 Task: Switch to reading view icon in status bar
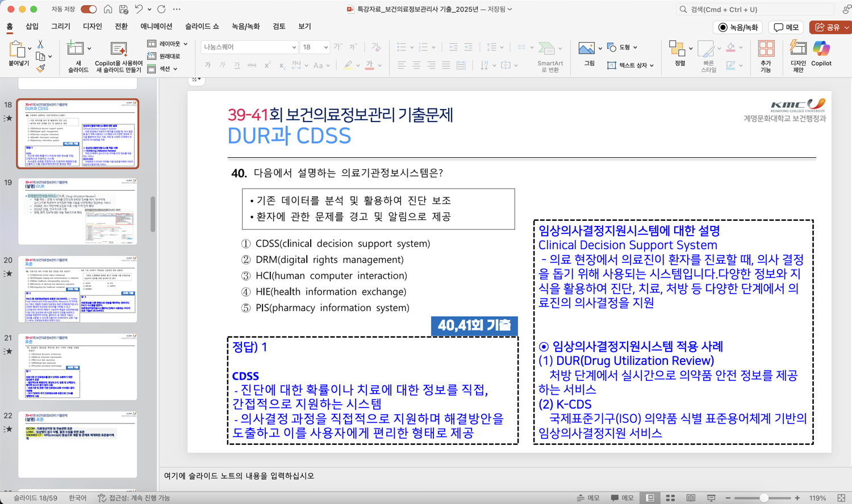[x=691, y=498]
